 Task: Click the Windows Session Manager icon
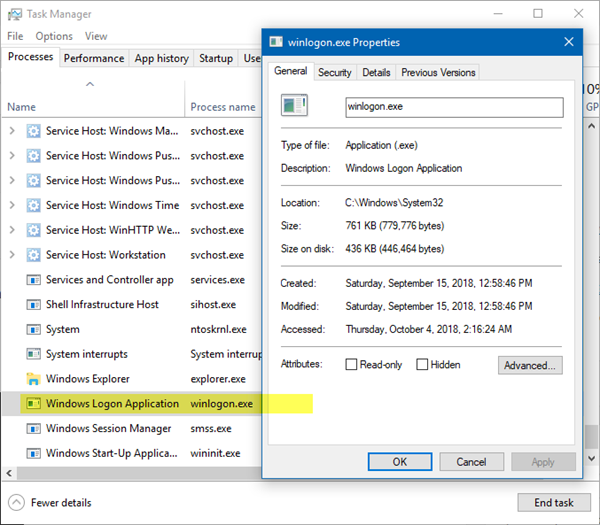tap(34, 429)
